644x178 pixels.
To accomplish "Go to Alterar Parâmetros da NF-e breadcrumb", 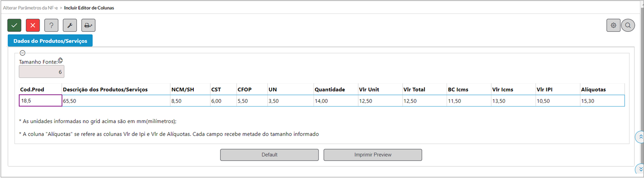I will [x=30, y=8].
